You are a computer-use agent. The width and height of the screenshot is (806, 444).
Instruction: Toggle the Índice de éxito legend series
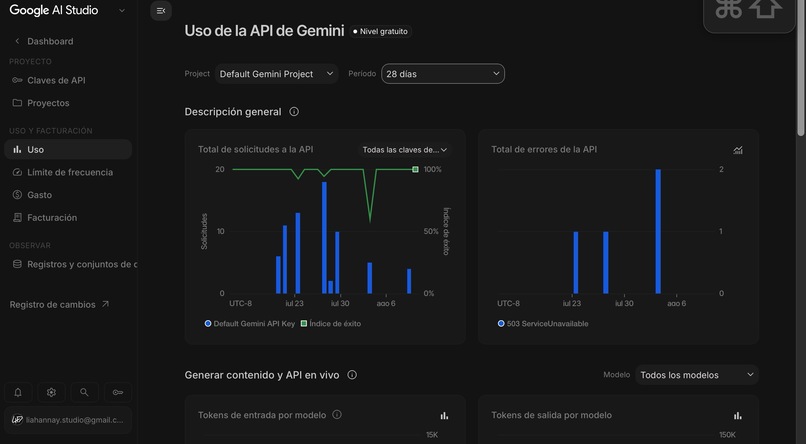click(331, 324)
